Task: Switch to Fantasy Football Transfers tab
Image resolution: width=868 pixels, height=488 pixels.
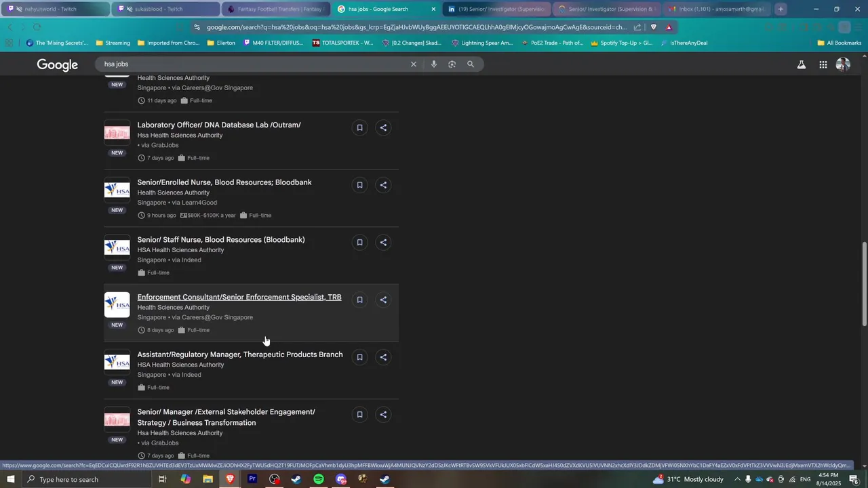Action: pyautogui.click(x=276, y=9)
